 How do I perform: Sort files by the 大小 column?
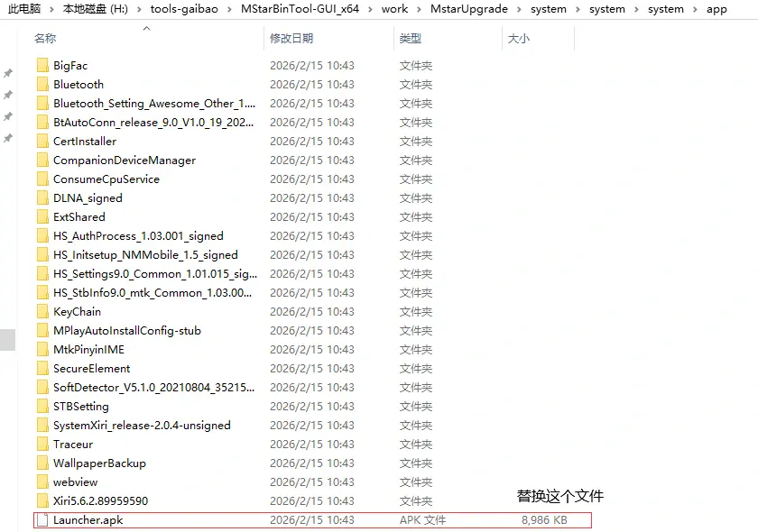(519, 39)
